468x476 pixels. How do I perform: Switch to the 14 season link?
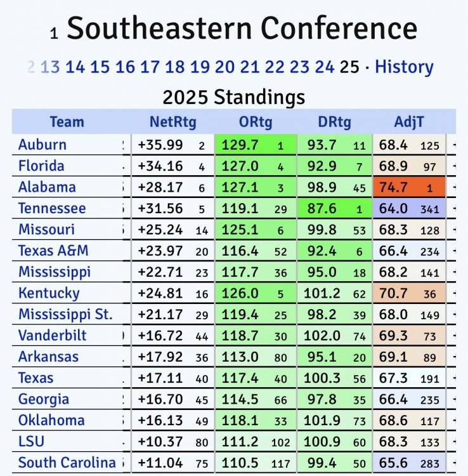pyautogui.click(x=75, y=67)
